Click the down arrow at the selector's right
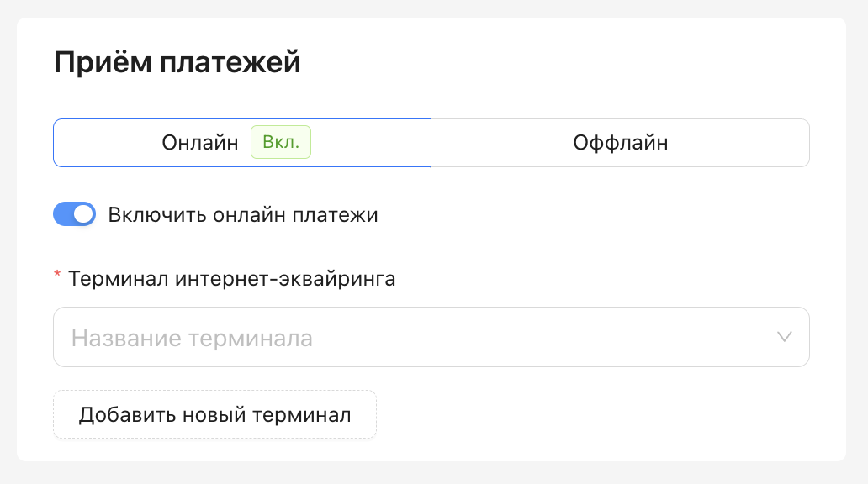868x484 pixels. 785,337
